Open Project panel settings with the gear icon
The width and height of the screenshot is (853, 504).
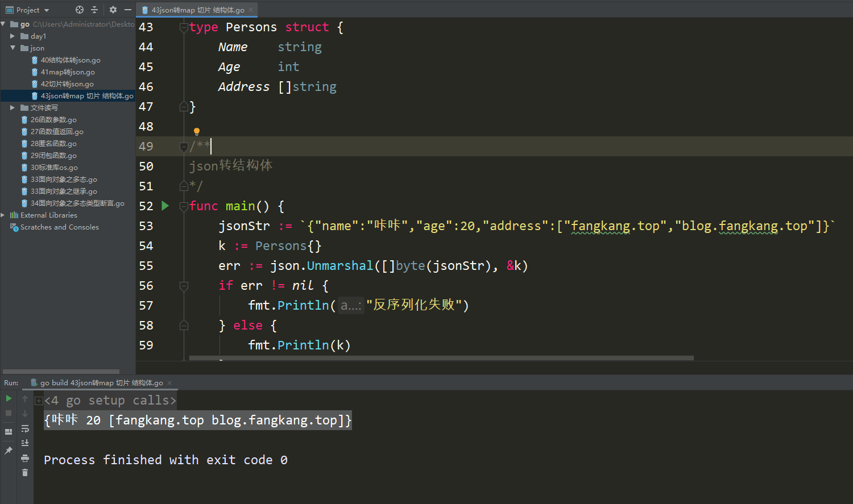click(113, 10)
